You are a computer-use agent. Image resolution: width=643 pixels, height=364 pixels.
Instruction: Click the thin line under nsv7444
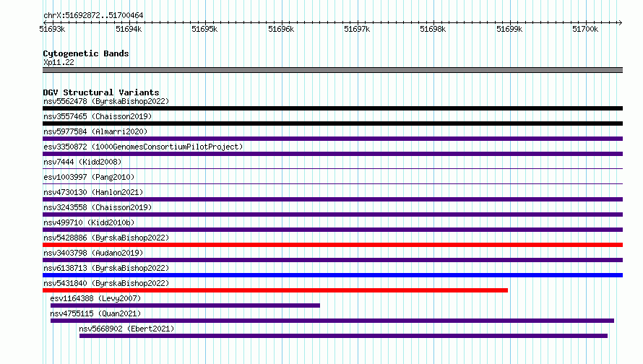click(x=332, y=168)
